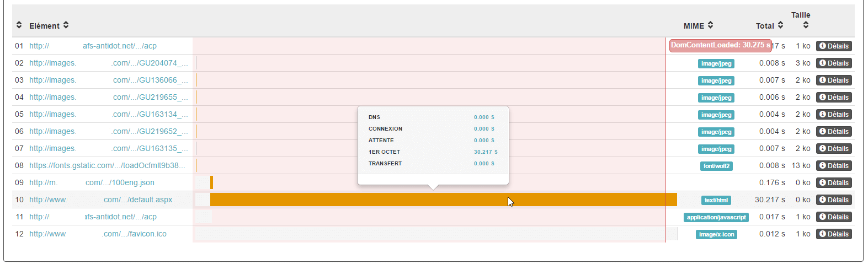Click the 1ER OCTET 30.217 s tooltip entry
This screenshot has width=868, height=264.
coord(433,152)
